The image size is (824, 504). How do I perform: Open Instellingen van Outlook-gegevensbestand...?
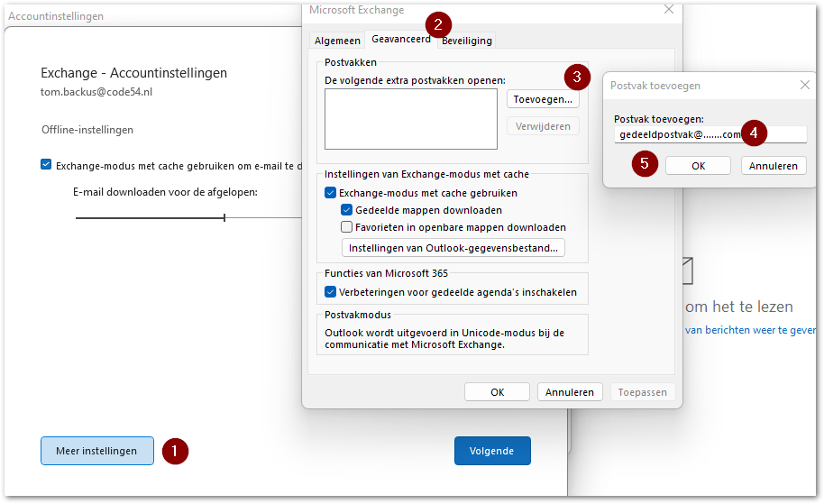click(x=453, y=248)
